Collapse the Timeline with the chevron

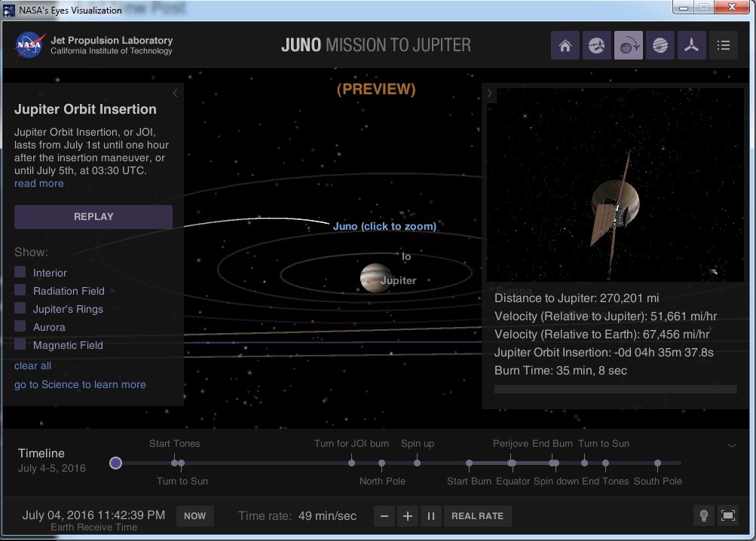pos(732,445)
